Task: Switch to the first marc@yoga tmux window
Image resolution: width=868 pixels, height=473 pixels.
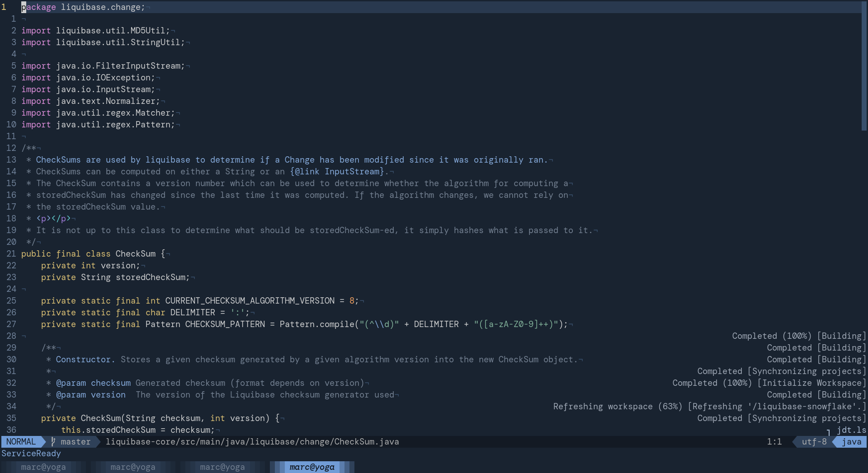Action: 43,467
